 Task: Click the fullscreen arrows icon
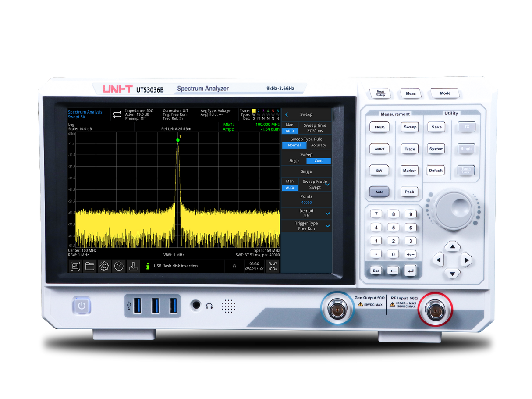click(273, 266)
